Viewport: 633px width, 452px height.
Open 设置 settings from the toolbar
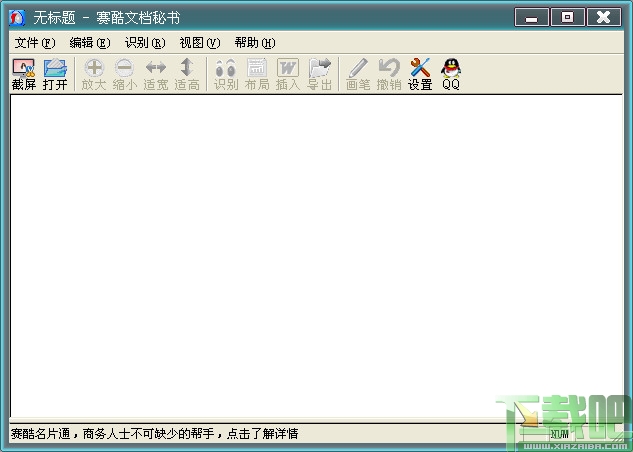tap(420, 74)
